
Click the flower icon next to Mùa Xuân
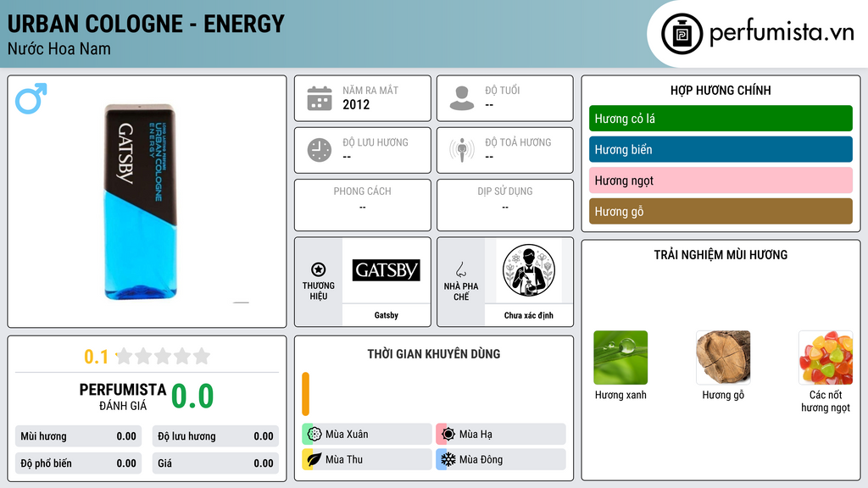(314, 435)
